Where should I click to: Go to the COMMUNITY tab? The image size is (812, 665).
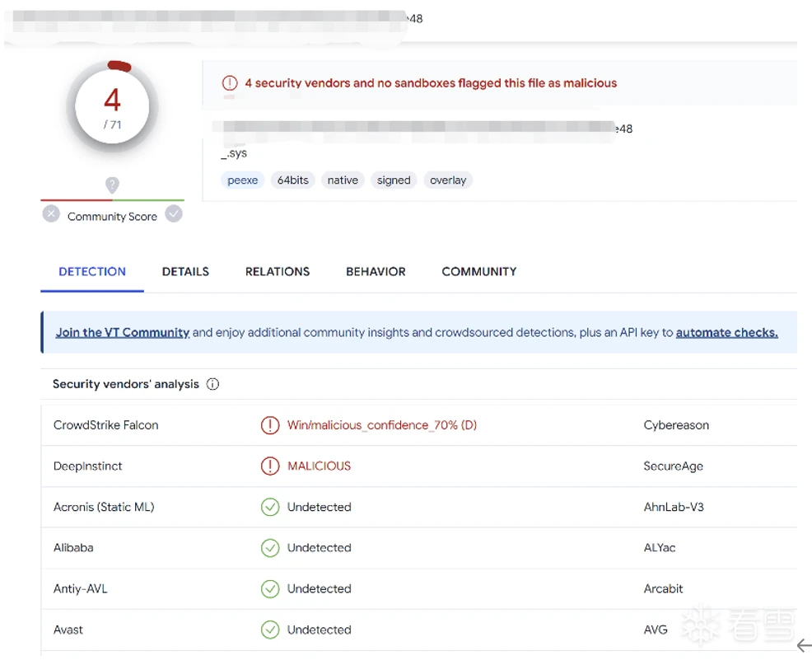coord(479,272)
